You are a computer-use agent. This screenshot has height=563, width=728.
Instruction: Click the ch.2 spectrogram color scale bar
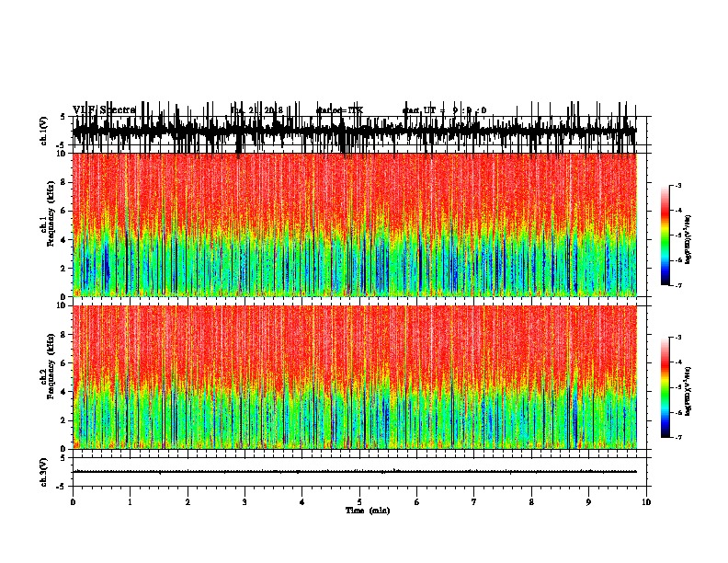pyautogui.click(x=665, y=387)
